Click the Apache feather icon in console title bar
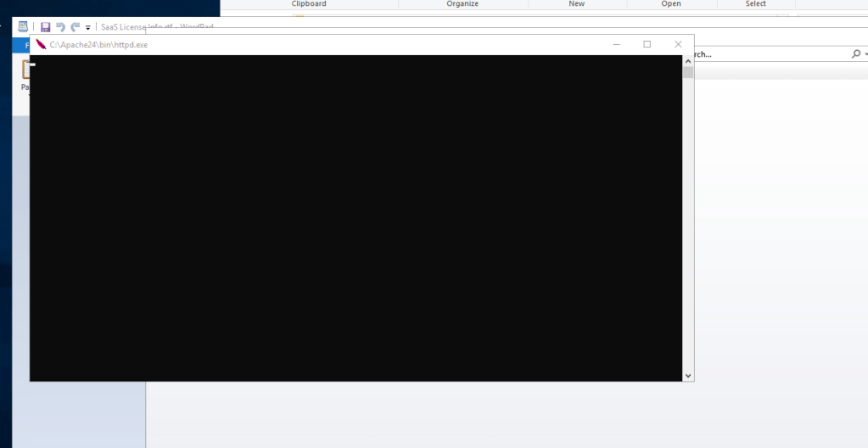Screen dimensions: 868x448 click(x=40, y=44)
